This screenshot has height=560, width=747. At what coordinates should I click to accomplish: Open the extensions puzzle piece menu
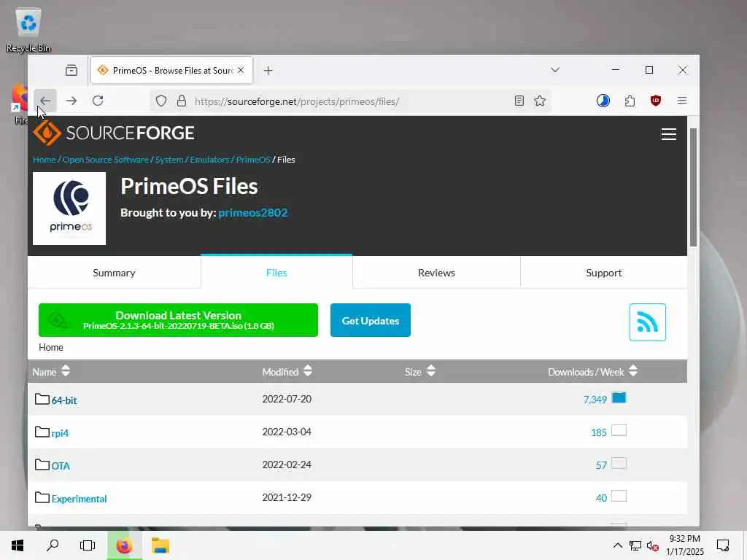(x=630, y=101)
